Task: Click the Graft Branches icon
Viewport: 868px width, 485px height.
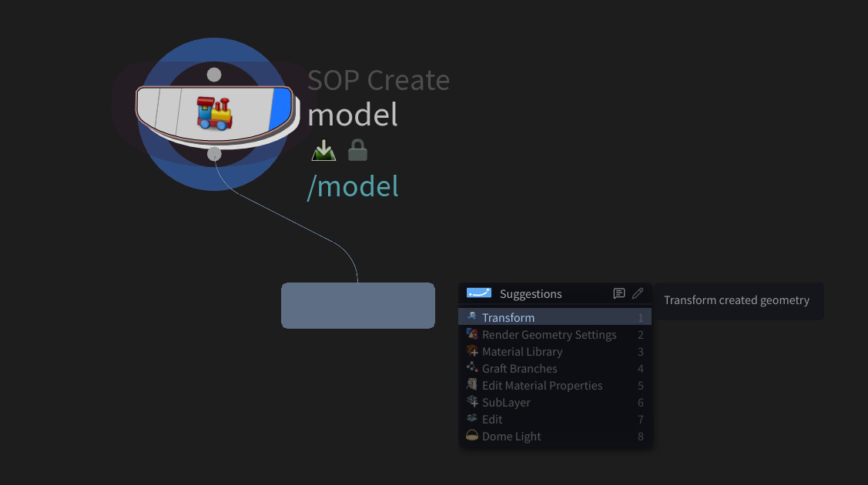Action: pos(472,368)
